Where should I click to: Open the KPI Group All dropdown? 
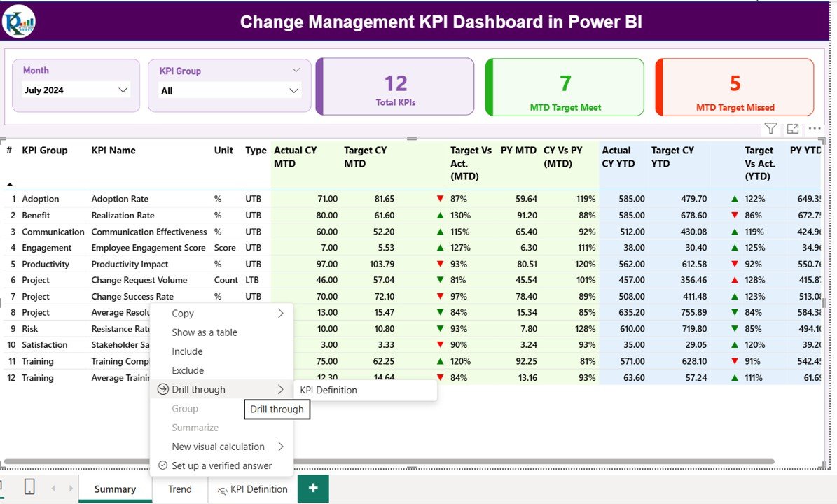click(x=230, y=90)
